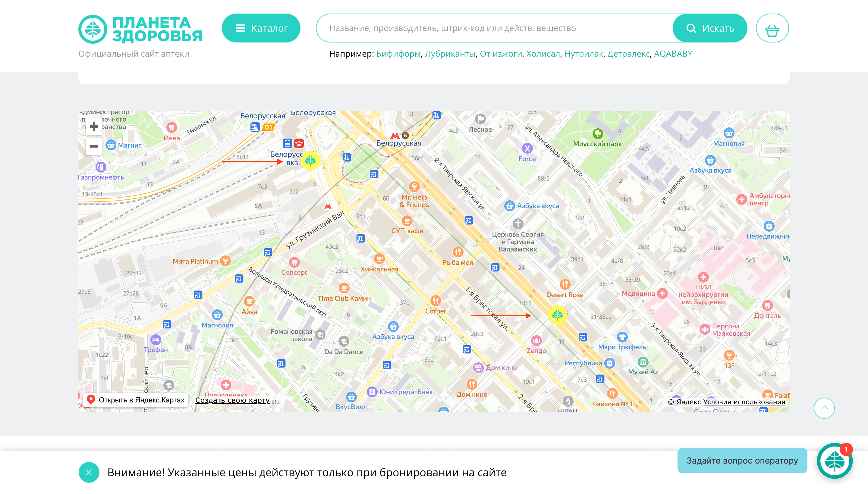Click the От изжоги example link
The height and width of the screenshot is (494, 868).
pos(501,54)
